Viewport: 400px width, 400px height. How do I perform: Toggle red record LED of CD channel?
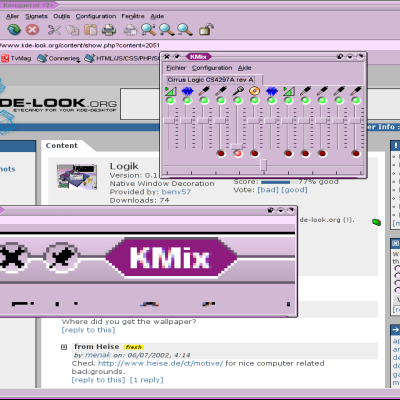(x=255, y=153)
